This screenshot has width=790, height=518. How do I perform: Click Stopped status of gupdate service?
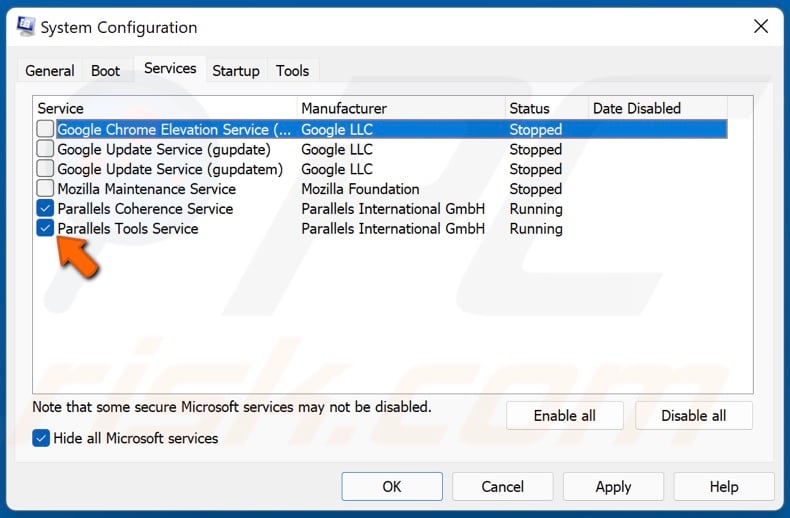coord(536,149)
